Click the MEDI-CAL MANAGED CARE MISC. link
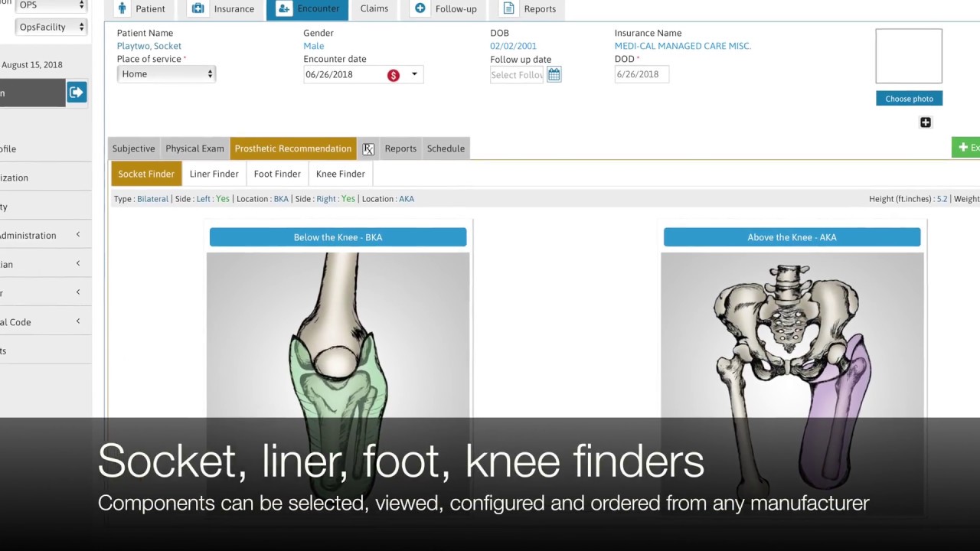The height and width of the screenshot is (551, 980). coord(683,46)
